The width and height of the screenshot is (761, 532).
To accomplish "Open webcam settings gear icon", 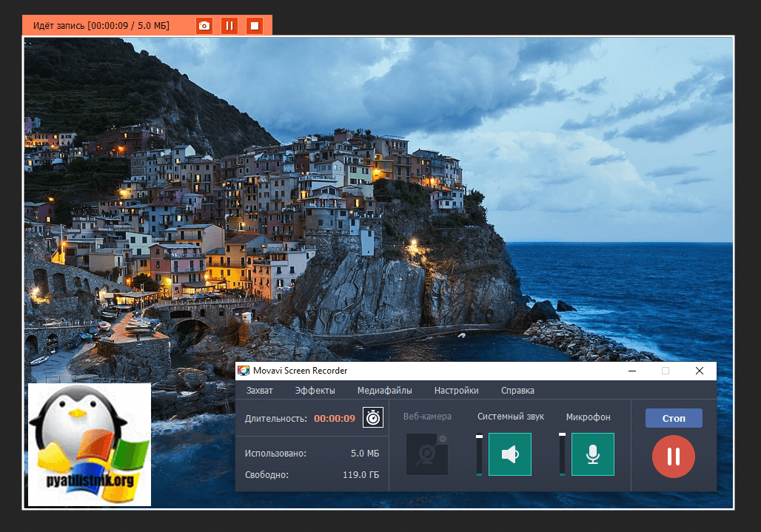I will tap(442, 439).
